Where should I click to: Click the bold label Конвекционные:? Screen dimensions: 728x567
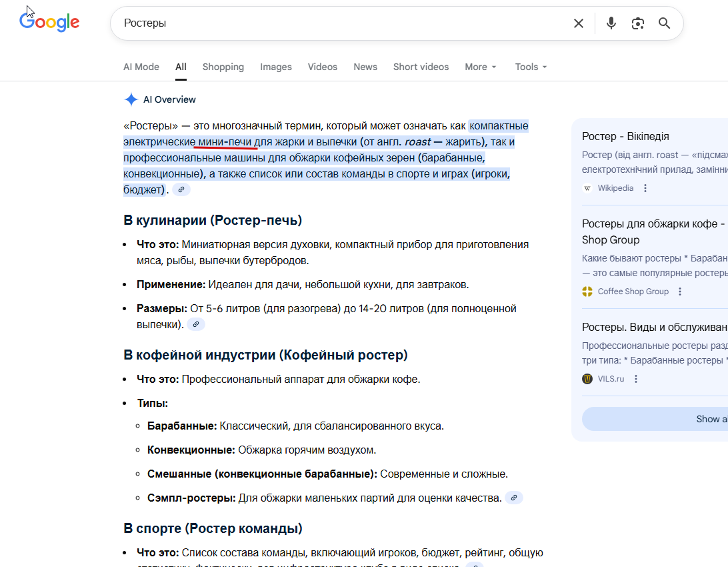(191, 450)
